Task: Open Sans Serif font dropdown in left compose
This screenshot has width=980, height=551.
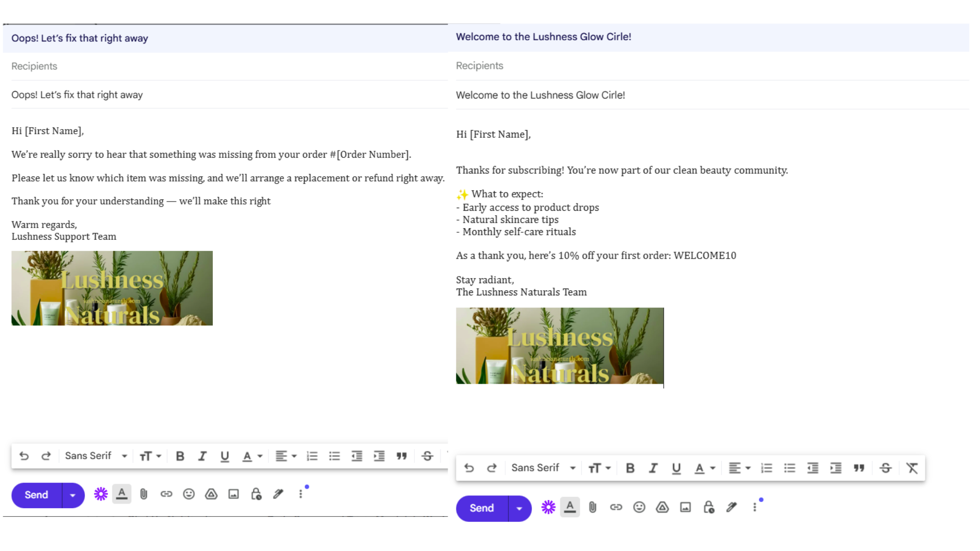Action: (95, 456)
